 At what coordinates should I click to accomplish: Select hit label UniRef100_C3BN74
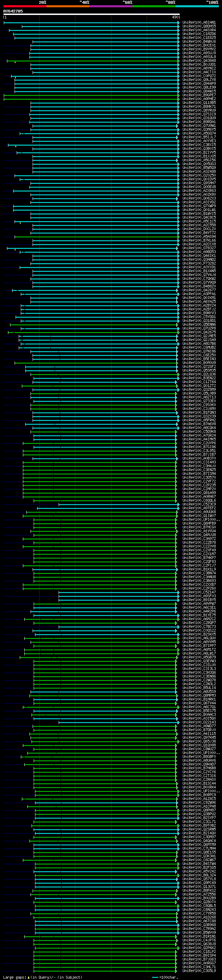199,573
